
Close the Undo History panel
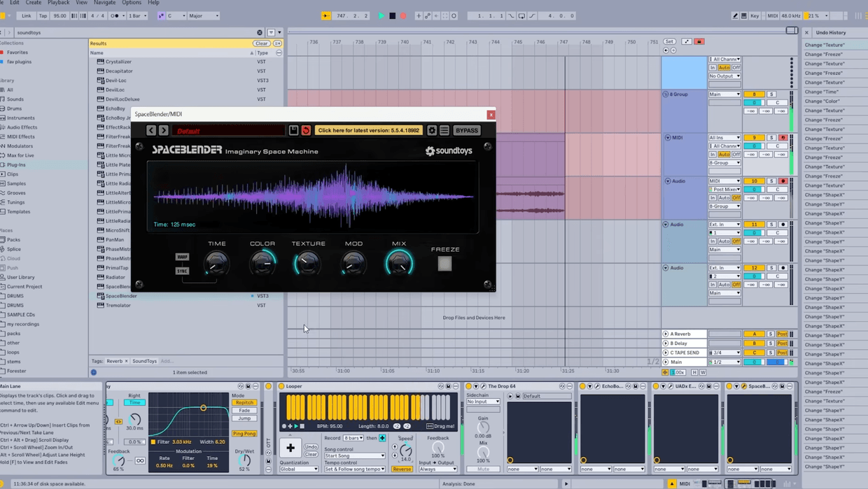click(806, 32)
